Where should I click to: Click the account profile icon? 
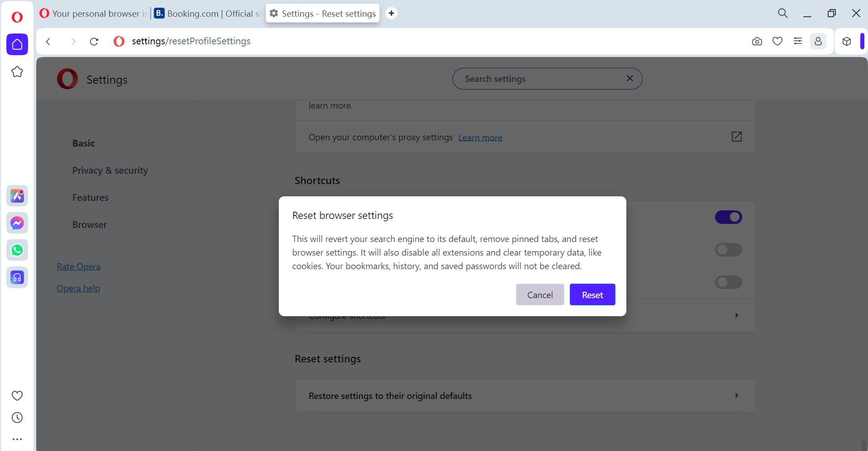click(x=818, y=42)
